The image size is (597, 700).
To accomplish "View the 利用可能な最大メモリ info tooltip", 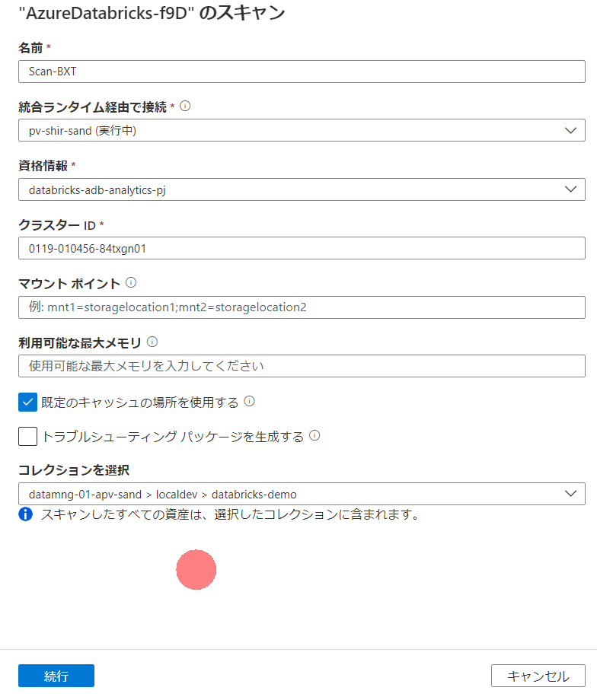I will pos(151,342).
